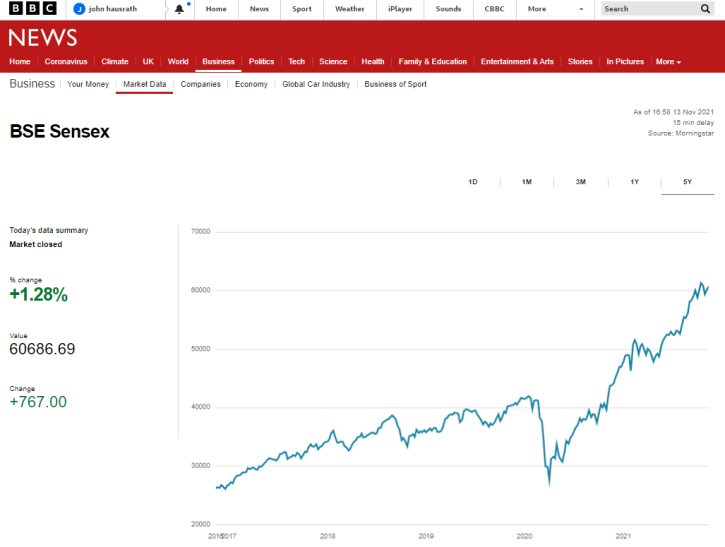Switch chart to 1Y range
This screenshot has width=725, height=547.
(x=634, y=182)
